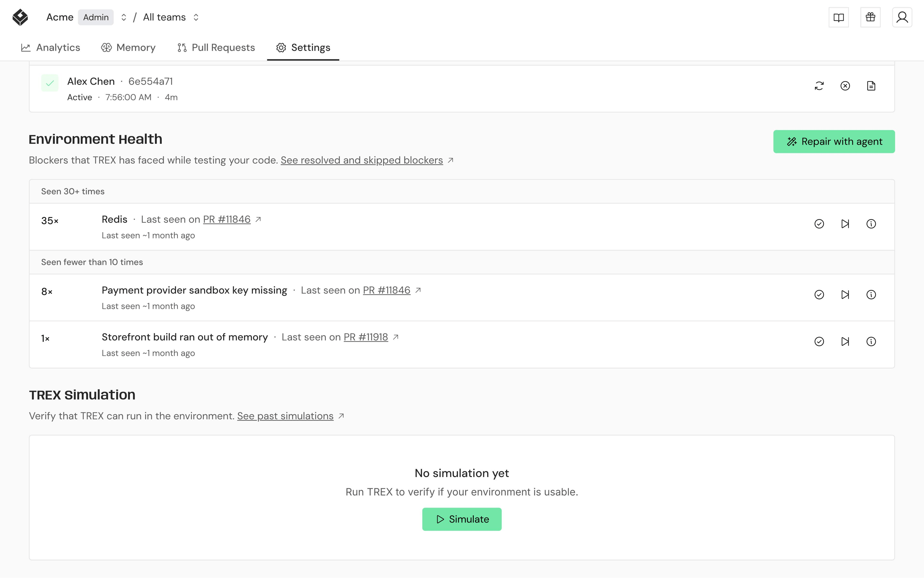This screenshot has width=924, height=578.
Task: Click Alex Chen's green check status box
Action: (x=50, y=83)
